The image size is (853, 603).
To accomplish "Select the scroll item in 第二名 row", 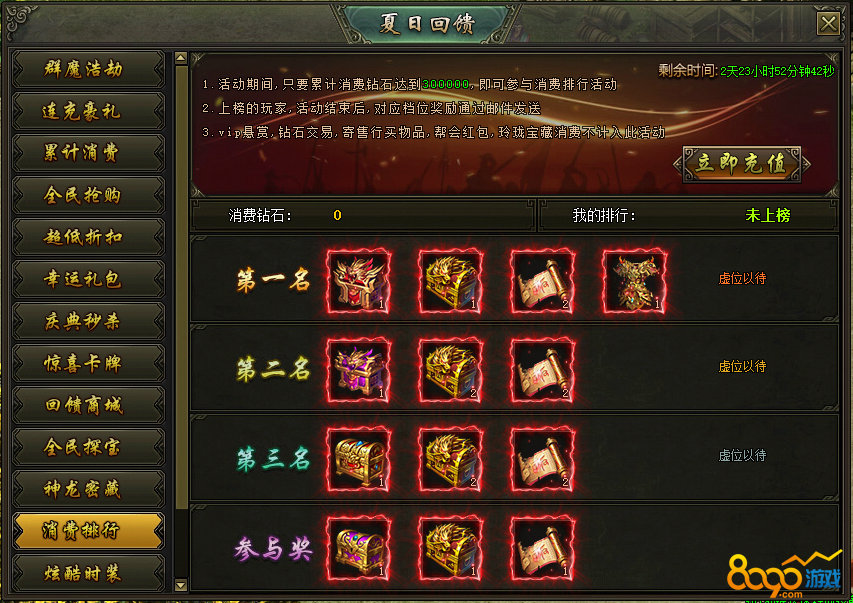I will tap(543, 370).
